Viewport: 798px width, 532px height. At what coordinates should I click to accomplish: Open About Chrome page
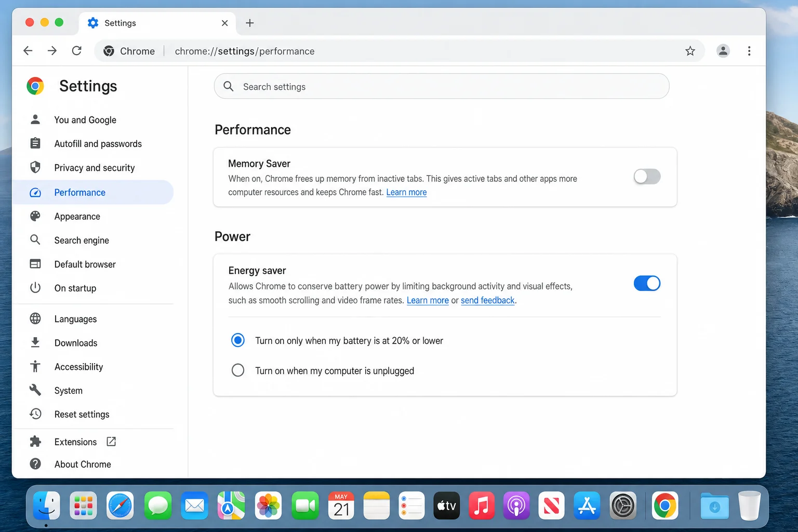(x=92, y=464)
